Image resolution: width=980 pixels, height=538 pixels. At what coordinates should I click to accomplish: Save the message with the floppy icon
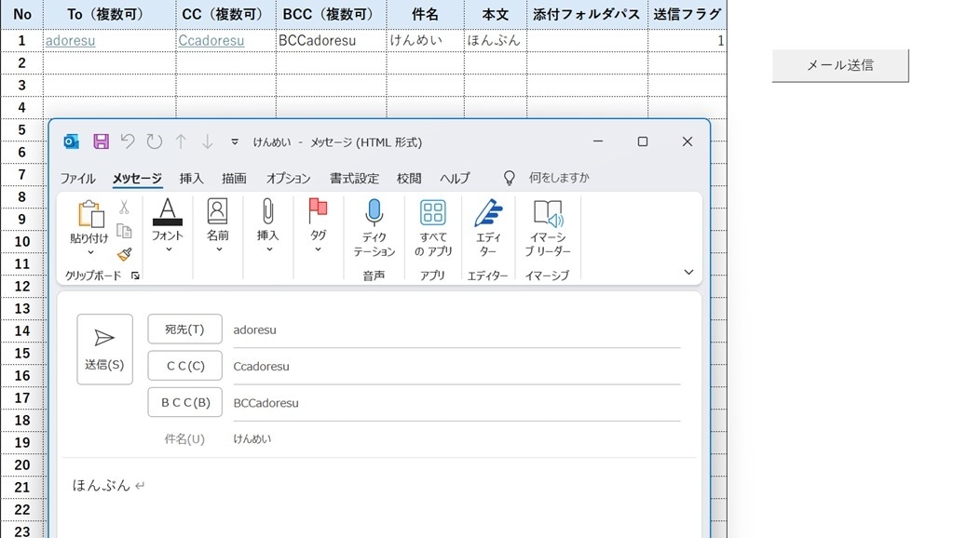(x=101, y=141)
